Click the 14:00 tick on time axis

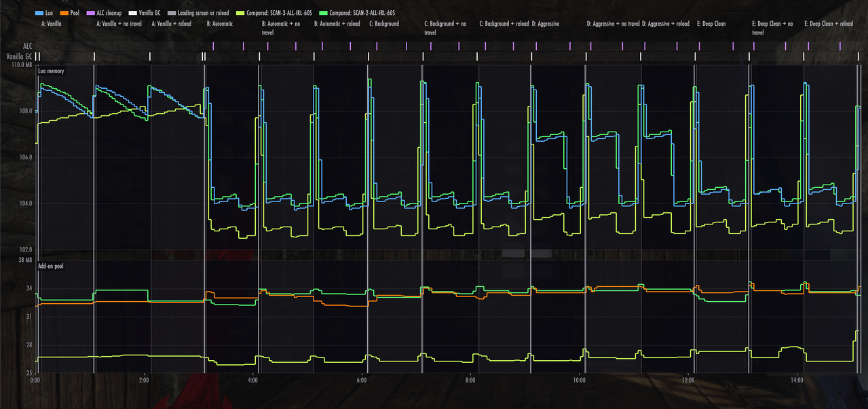[x=797, y=381]
